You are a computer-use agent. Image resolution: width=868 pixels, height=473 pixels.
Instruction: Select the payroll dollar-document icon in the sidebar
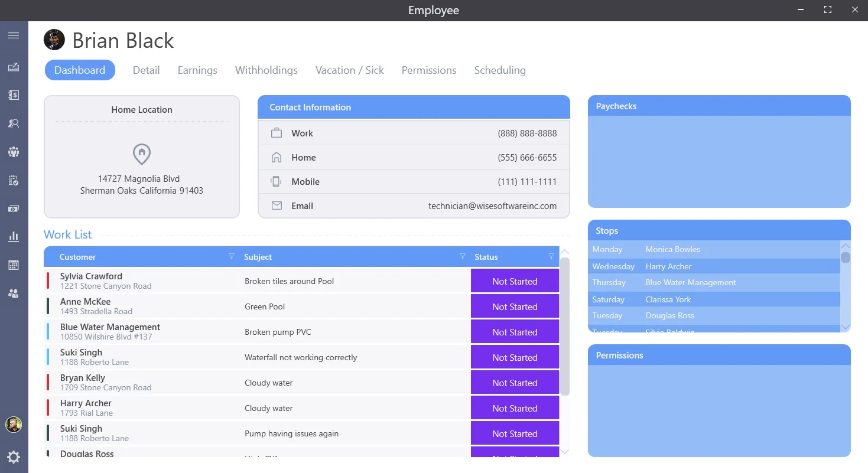pyautogui.click(x=14, y=94)
